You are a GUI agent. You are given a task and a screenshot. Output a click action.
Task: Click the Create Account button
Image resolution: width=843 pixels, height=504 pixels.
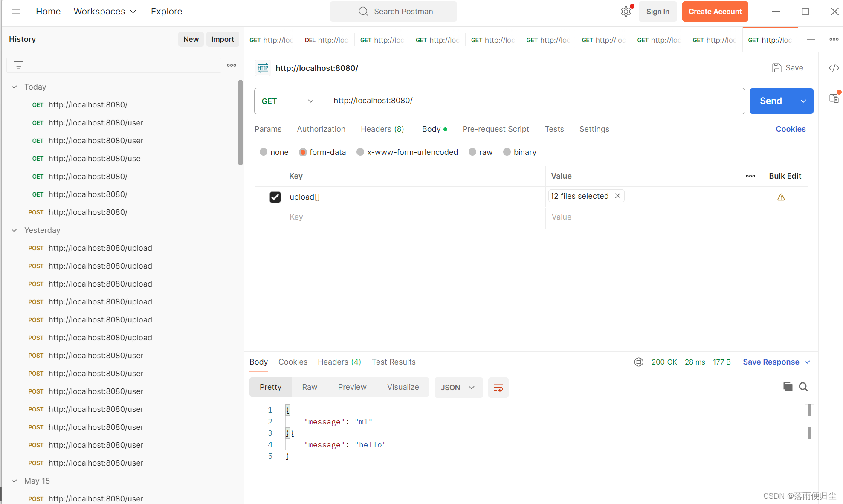pos(715,12)
